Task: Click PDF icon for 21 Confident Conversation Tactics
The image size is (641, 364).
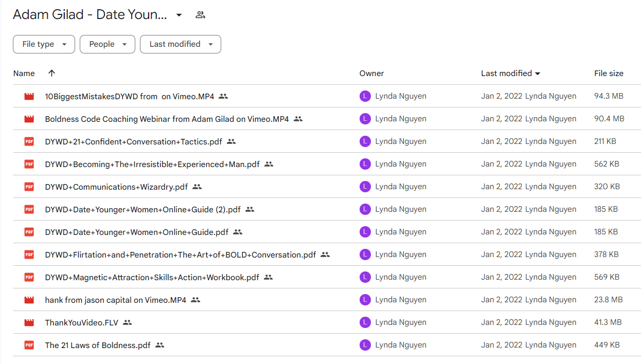Action: click(29, 141)
